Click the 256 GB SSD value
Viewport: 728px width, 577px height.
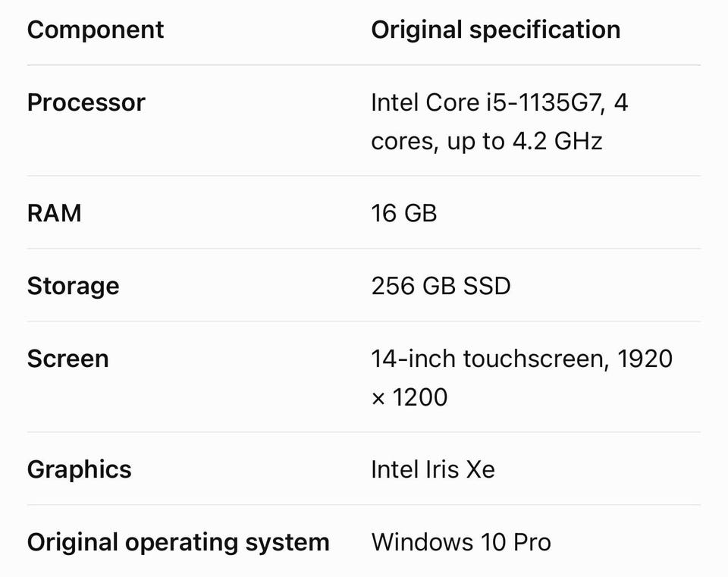click(441, 286)
